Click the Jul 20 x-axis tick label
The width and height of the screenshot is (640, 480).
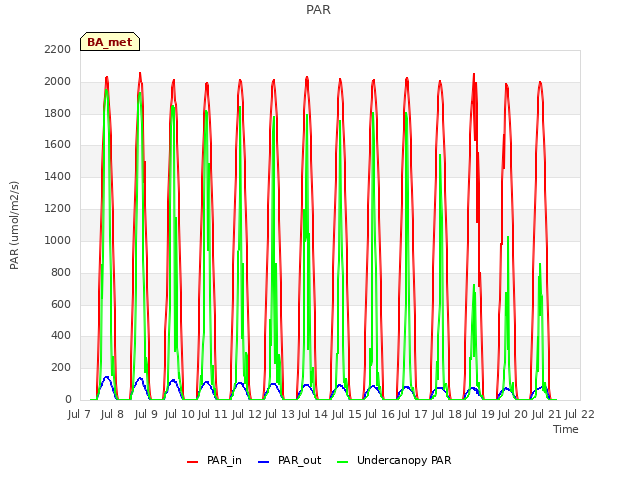pyautogui.click(x=513, y=414)
